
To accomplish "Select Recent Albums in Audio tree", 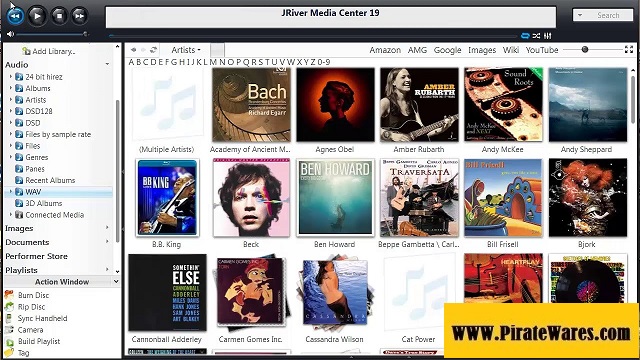I will pyautogui.click(x=50, y=180).
